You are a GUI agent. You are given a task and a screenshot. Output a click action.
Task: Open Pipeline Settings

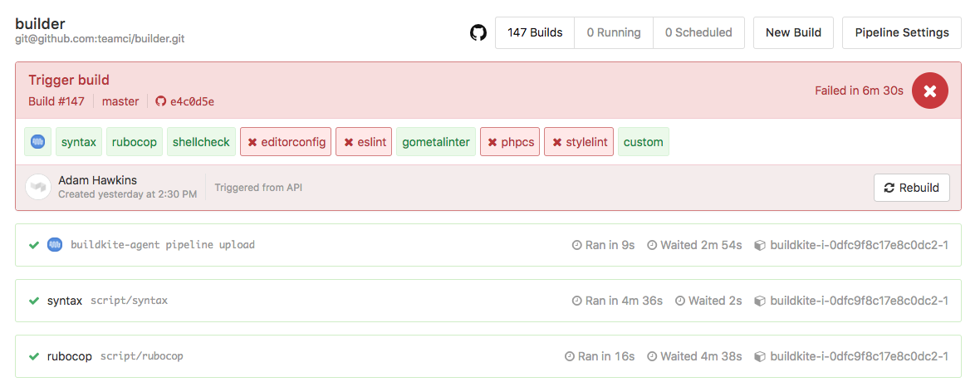(902, 33)
